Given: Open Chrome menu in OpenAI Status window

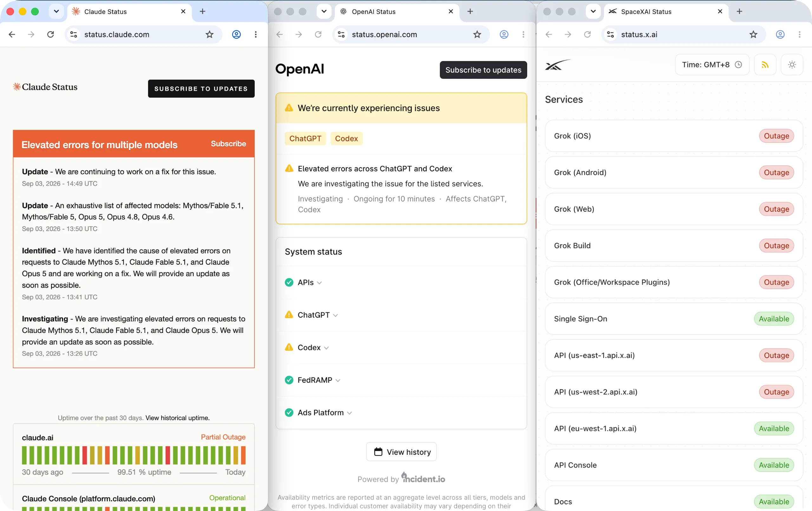Looking at the screenshot, I should tap(523, 34).
